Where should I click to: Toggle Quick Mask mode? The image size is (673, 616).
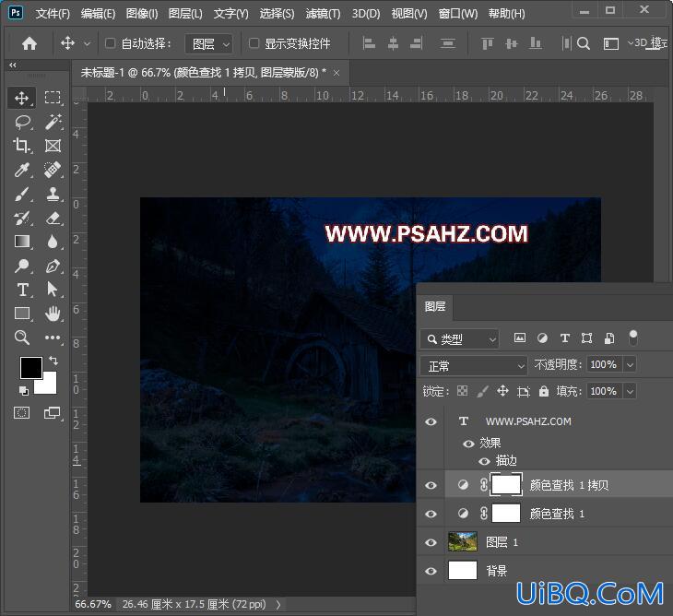pyautogui.click(x=21, y=413)
